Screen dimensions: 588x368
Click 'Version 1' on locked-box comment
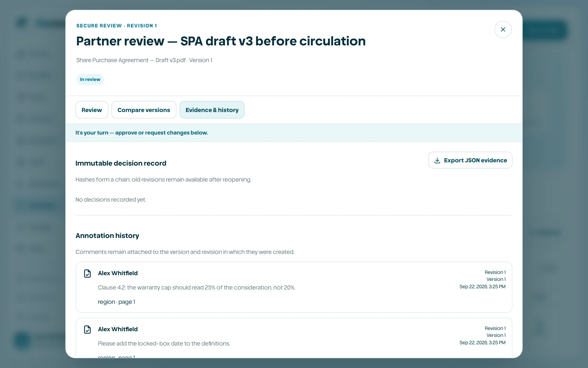click(496, 335)
